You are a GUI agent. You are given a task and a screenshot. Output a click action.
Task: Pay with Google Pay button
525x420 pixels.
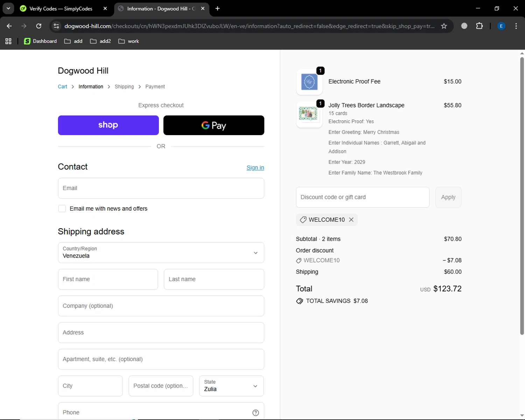tap(214, 125)
